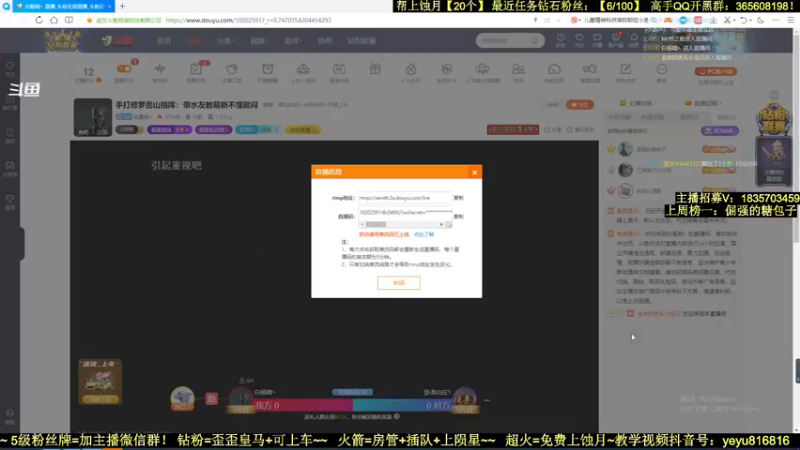
Task: Expand the 主播投稿 section arrow
Action: [655, 104]
